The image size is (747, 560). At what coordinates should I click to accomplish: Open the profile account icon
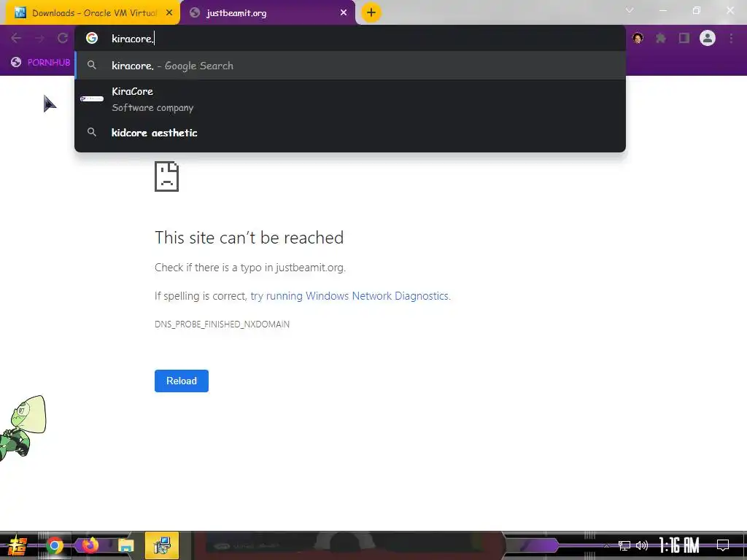tap(708, 38)
